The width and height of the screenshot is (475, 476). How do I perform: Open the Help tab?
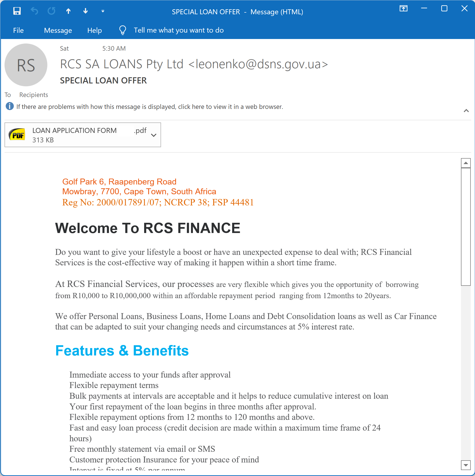tap(94, 30)
